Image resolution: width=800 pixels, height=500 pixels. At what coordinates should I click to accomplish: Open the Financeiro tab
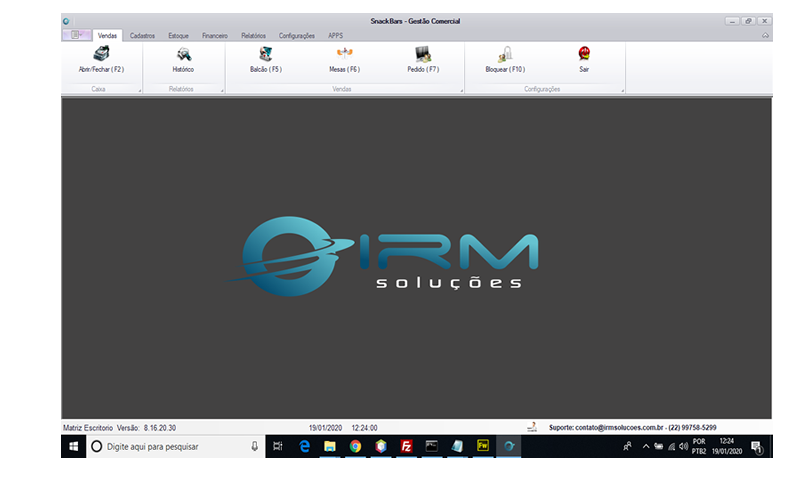[215, 36]
